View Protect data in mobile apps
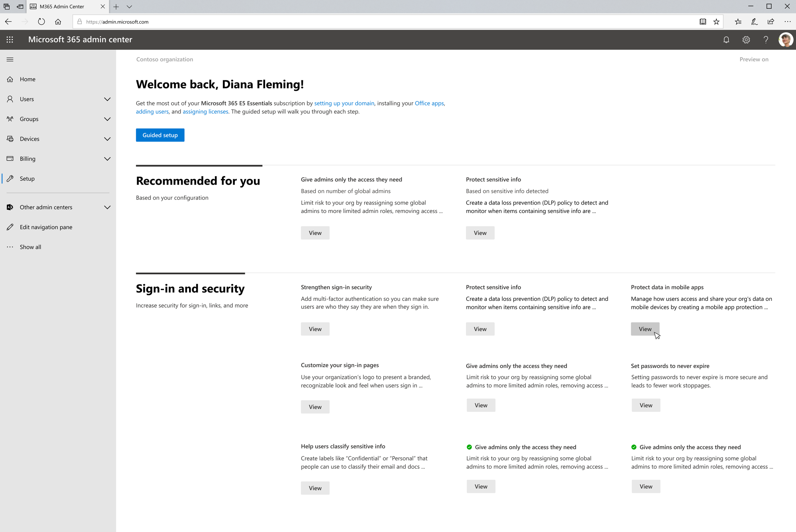 point(645,329)
